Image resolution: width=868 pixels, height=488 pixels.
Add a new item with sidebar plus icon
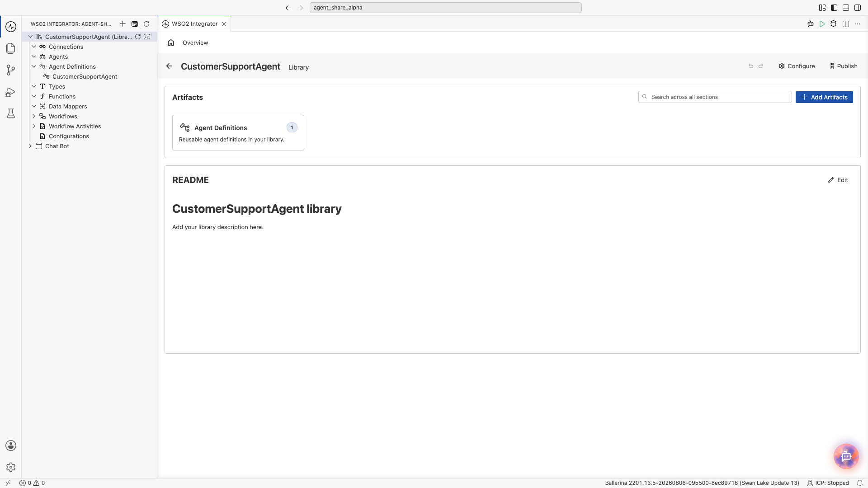coord(123,24)
